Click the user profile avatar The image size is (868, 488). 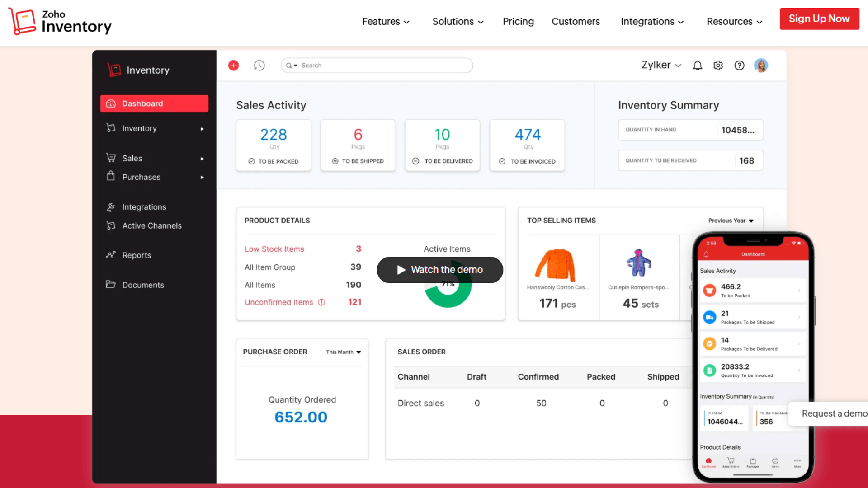761,66
